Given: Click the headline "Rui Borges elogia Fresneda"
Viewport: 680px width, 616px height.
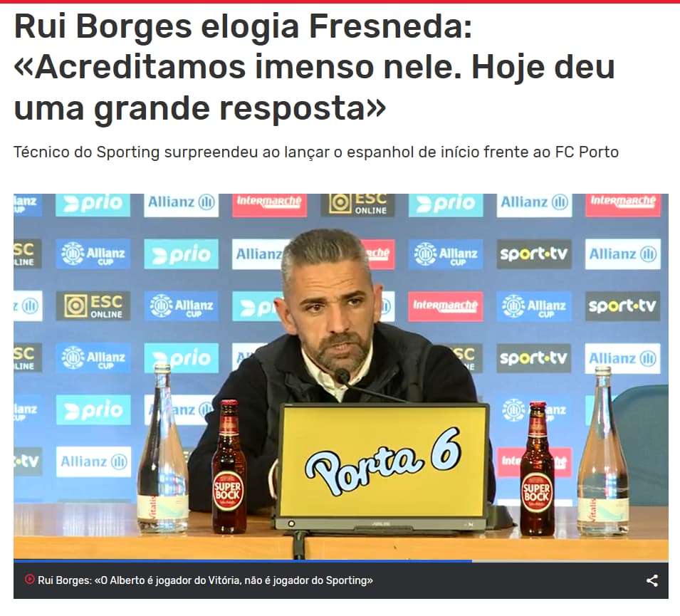Looking at the screenshot, I should click(243, 26).
